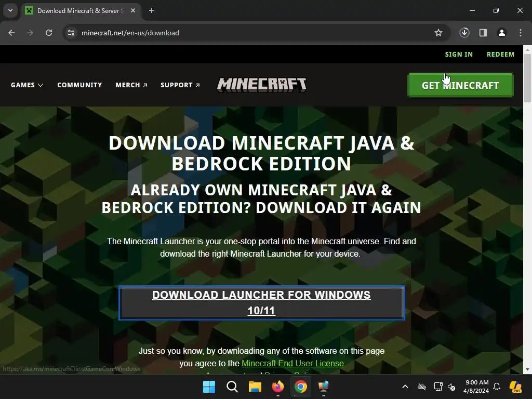Toggle the Chrome side panel
Viewport: 532px width, 399px height.
tap(483, 33)
